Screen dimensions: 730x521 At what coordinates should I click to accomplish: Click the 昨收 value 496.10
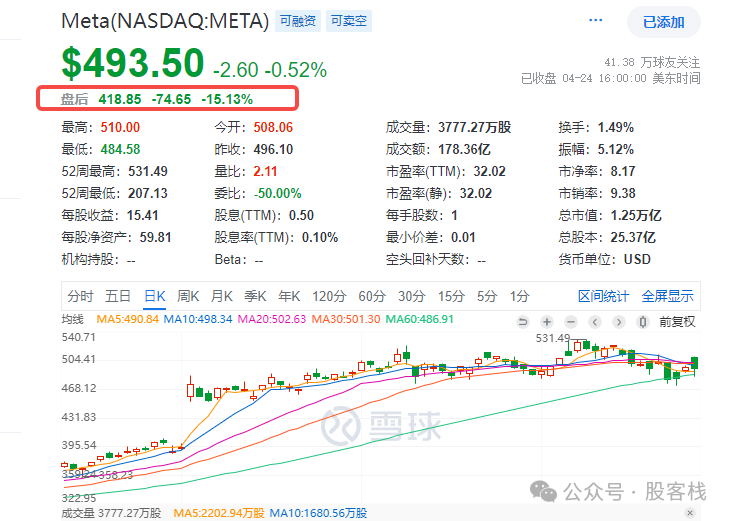point(273,149)
